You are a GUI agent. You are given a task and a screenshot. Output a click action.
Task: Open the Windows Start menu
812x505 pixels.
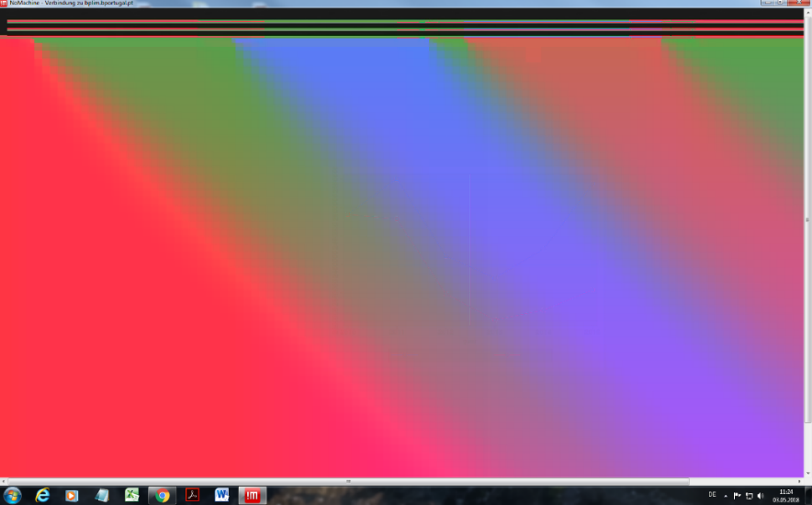point(12,495)
